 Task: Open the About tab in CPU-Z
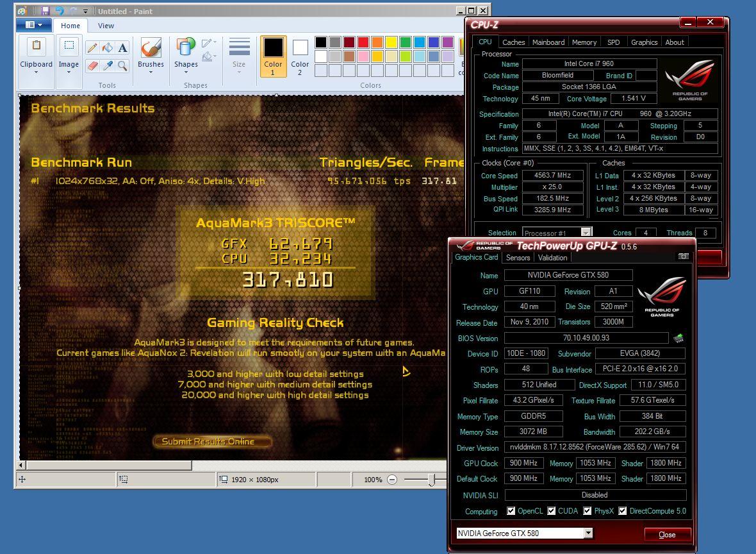point(675,42)
